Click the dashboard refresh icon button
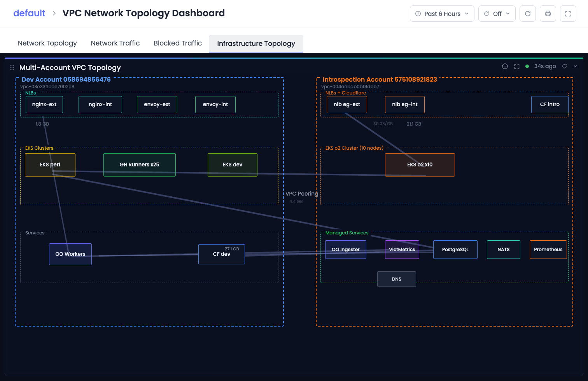Viewport: 588px width, 381px height. point(528,14)
